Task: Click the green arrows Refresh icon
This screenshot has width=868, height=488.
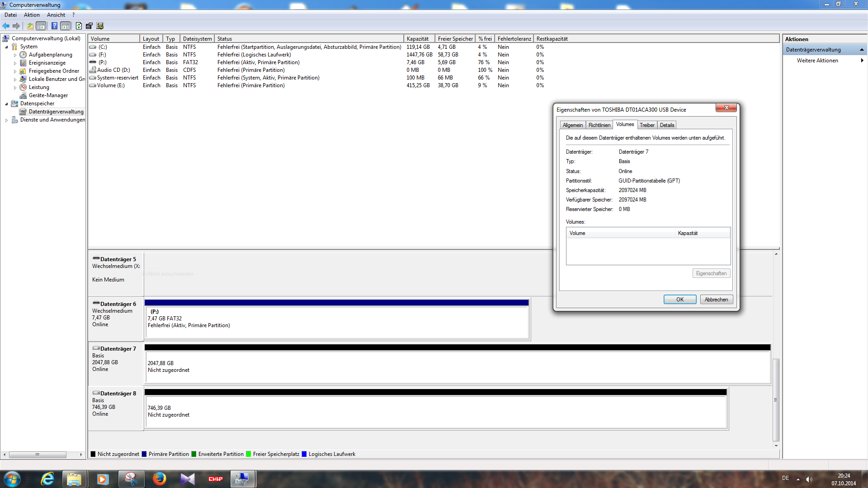Action: [79, 26]
